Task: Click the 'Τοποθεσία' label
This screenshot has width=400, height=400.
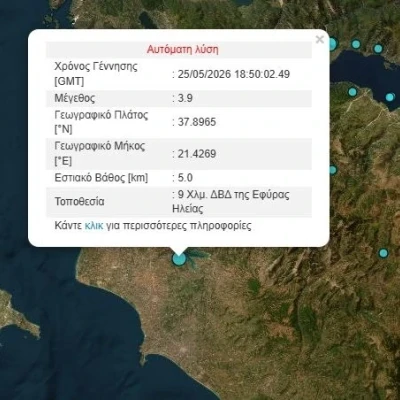Action: [x=79, y=201]
